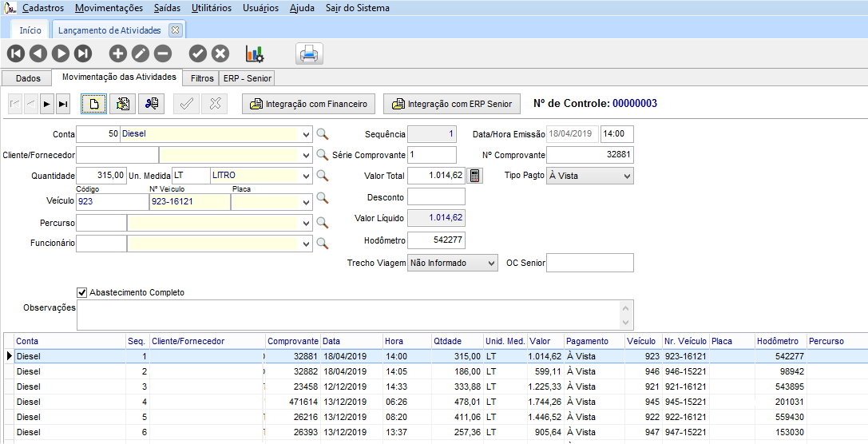Click the print icon in toolbar

pos(308,54)
